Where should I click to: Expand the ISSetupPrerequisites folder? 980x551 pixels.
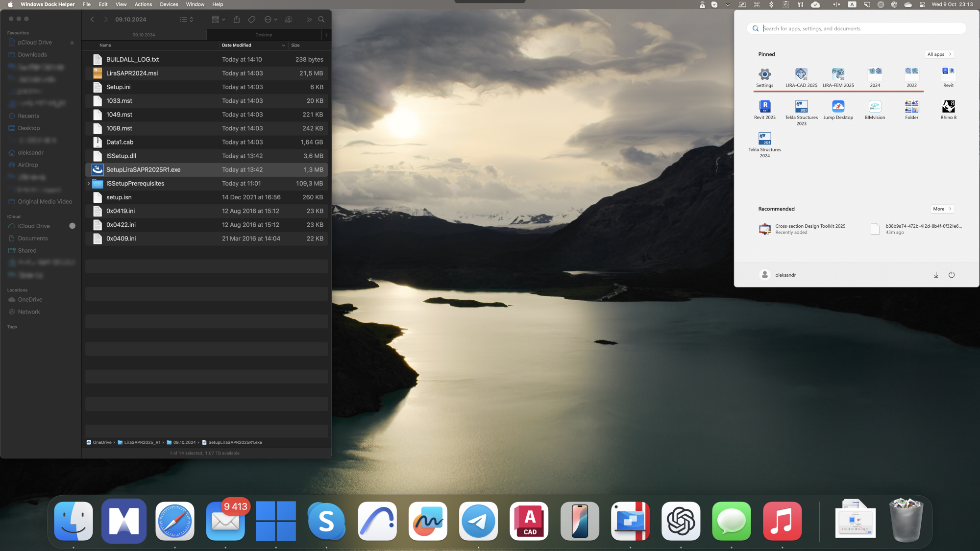point(89,184)
